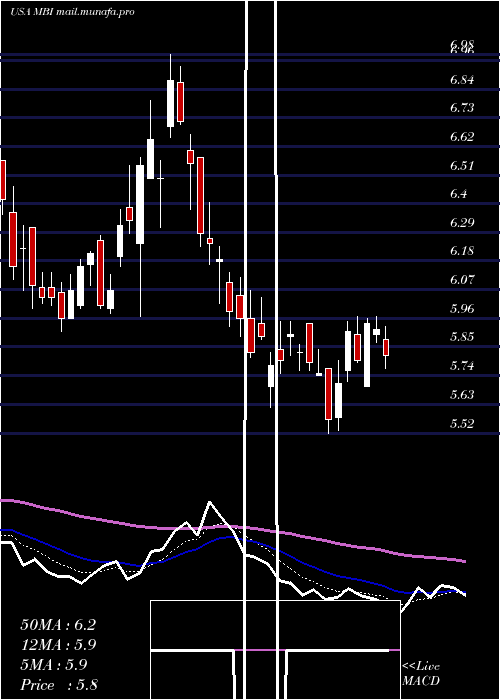Click the 6.07 price axis label
This screenshot has width=500, height=700.
[462, 280]
